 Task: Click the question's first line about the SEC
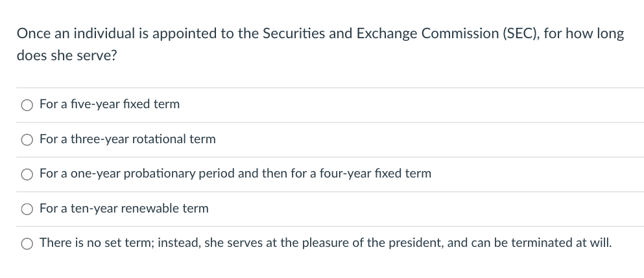[x=320, y=34]
